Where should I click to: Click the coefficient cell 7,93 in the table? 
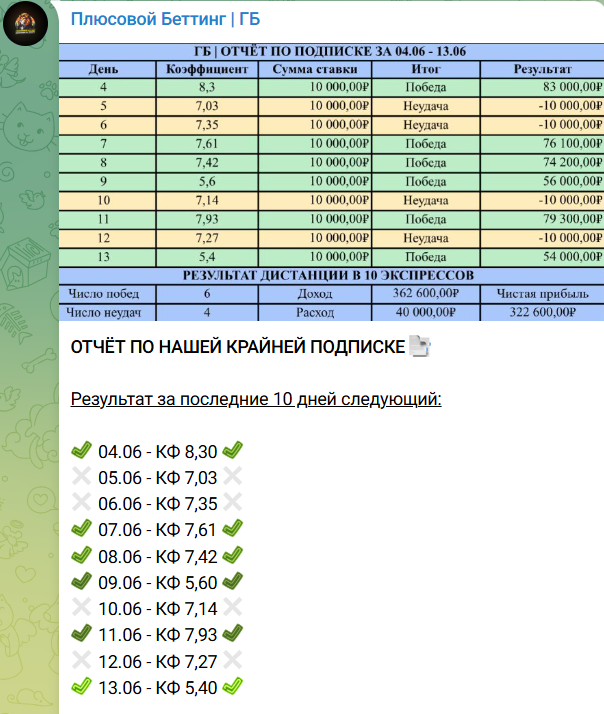(207, 219)
